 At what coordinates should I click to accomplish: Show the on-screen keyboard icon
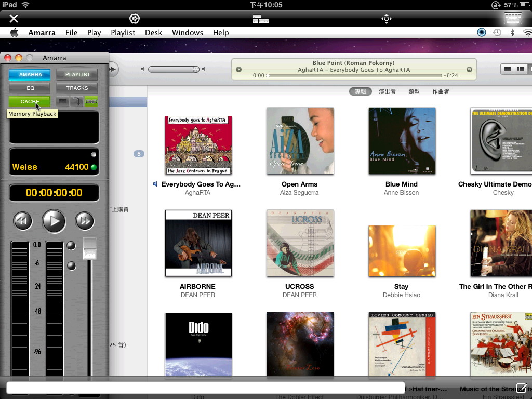click(x=513, y=19)
